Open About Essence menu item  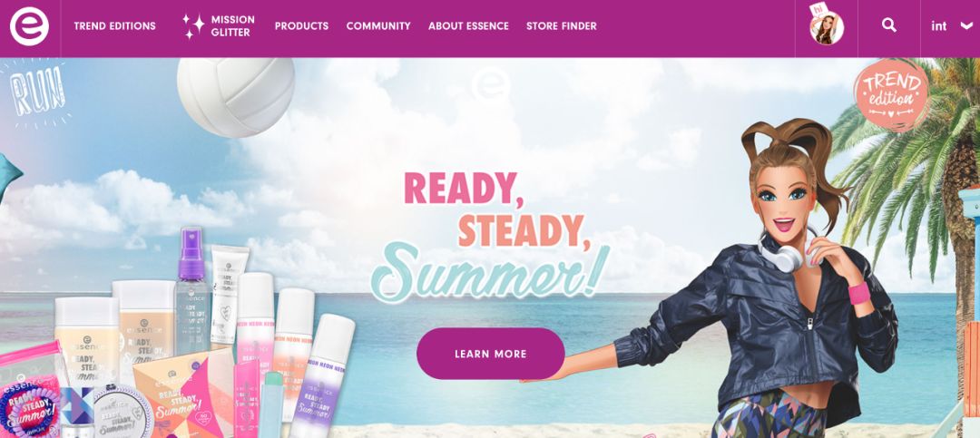468,26
